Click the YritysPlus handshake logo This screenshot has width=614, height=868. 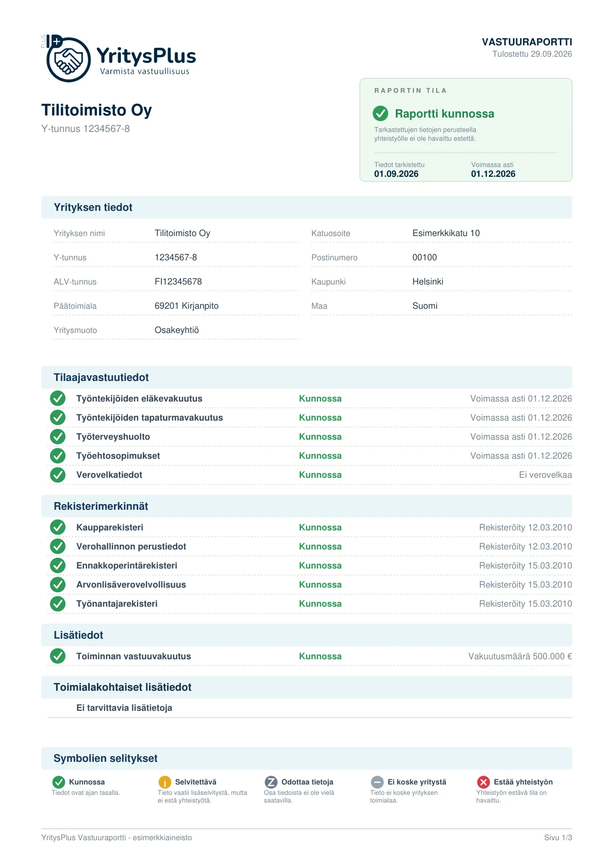(68, 59)
